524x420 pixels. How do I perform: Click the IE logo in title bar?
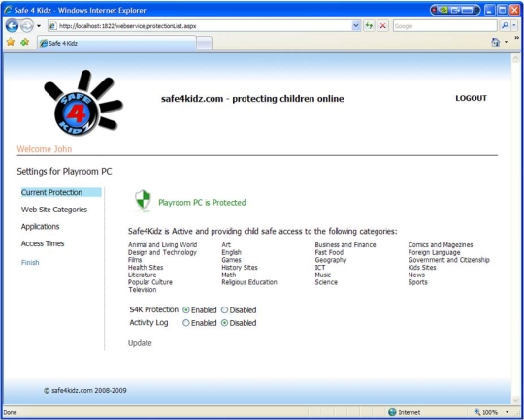click(8, 10)
